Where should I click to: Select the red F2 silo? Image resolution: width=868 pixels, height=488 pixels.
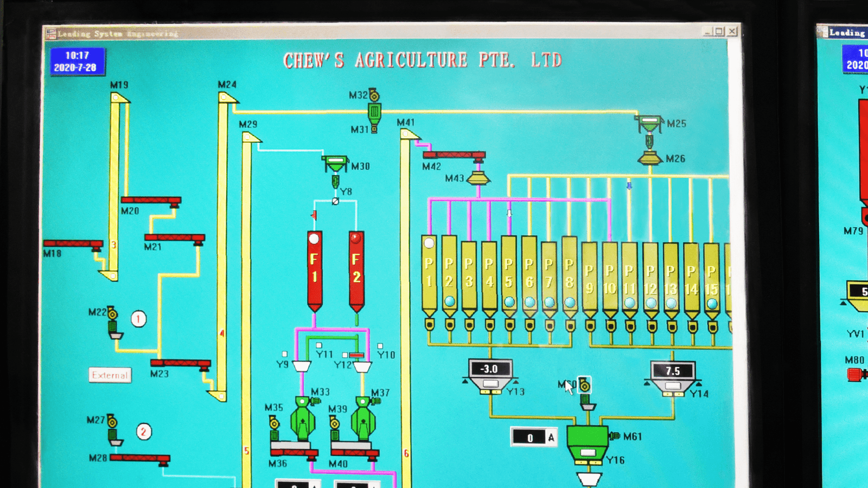(356, 271)
